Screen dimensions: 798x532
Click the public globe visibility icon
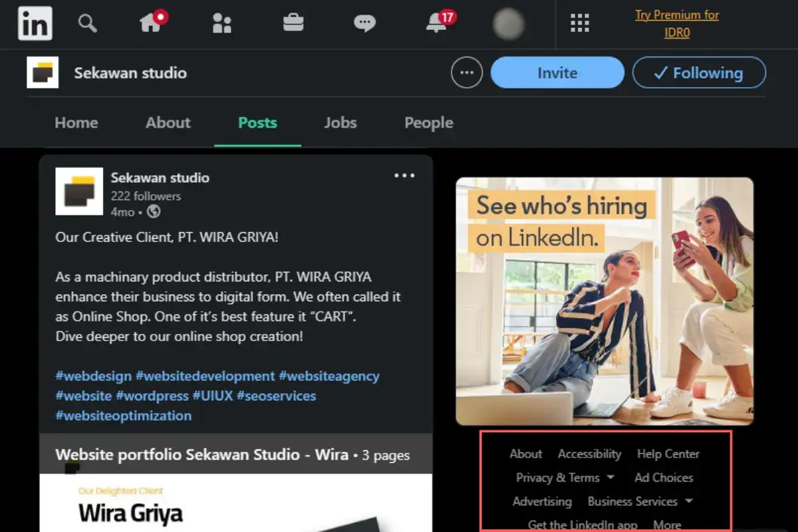(154, 212)
